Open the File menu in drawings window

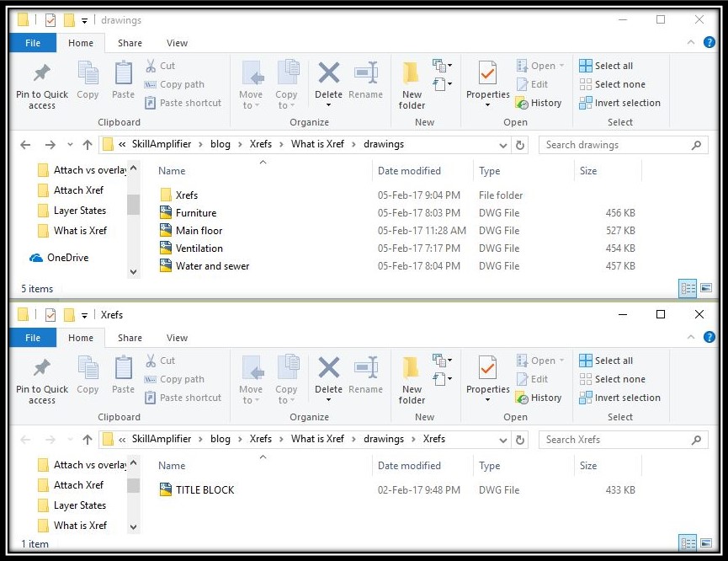pos(33,43)
